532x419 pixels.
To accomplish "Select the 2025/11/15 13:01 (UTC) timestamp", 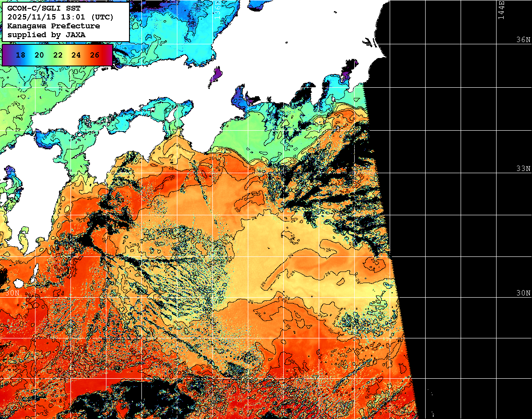I will click(60, 17).
